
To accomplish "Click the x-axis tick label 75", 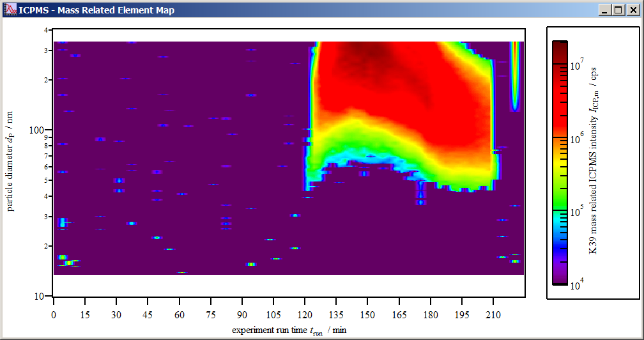I will [x=210, y=315].
